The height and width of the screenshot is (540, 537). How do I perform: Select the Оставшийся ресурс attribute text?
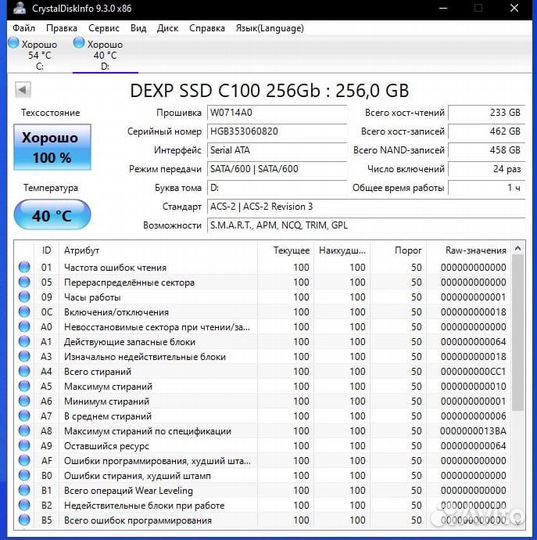coord(106,446)
